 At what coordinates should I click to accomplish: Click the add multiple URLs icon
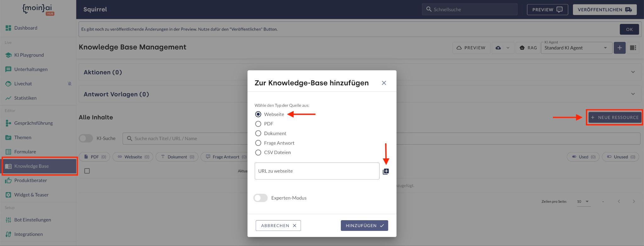tap(386, 171)
